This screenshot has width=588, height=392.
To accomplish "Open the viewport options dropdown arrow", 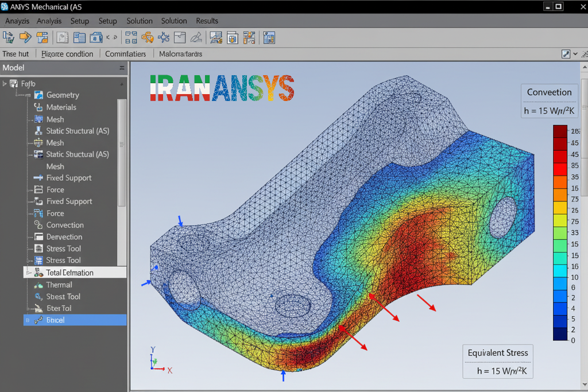I will click(575, 54).
